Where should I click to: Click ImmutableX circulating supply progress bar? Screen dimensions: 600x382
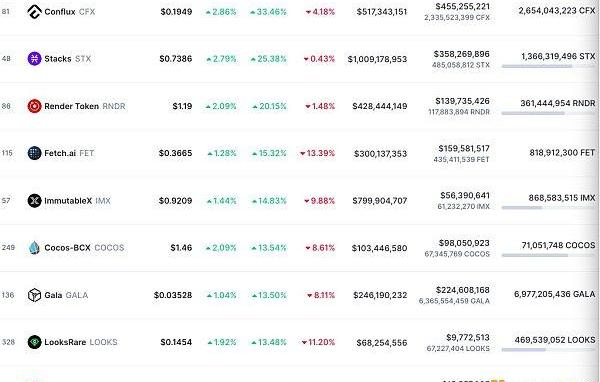pyautogui.click(x=548, y=207)
